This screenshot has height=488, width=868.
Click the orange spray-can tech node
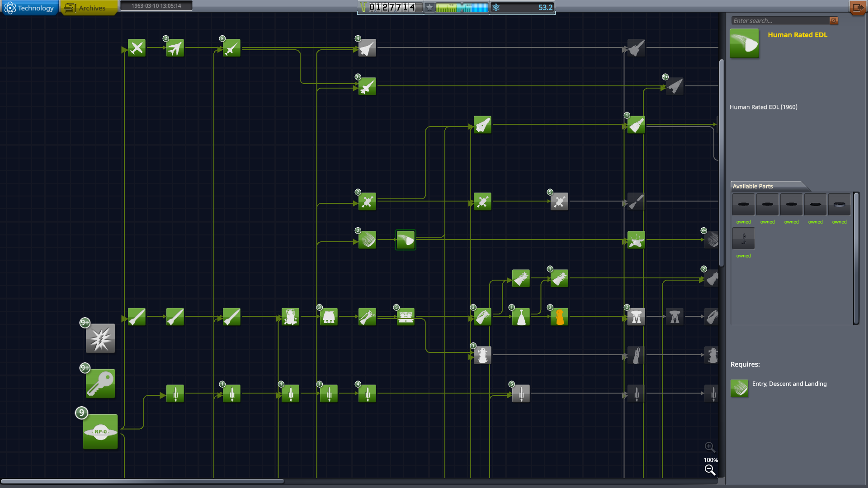coord(559,317)
